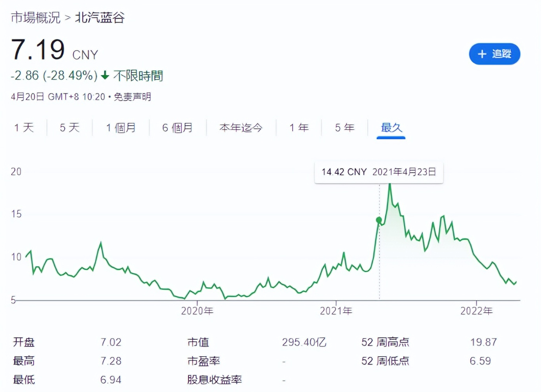
Task: Open the 市場概況 breadcrumb link
Action: 36,17
